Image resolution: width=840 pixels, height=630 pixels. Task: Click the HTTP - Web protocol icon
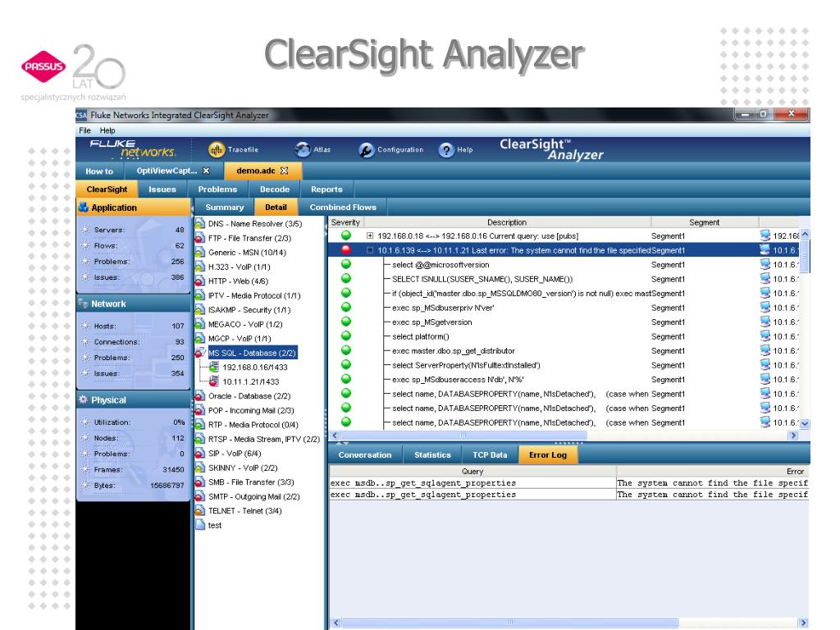tap(200, 281)
